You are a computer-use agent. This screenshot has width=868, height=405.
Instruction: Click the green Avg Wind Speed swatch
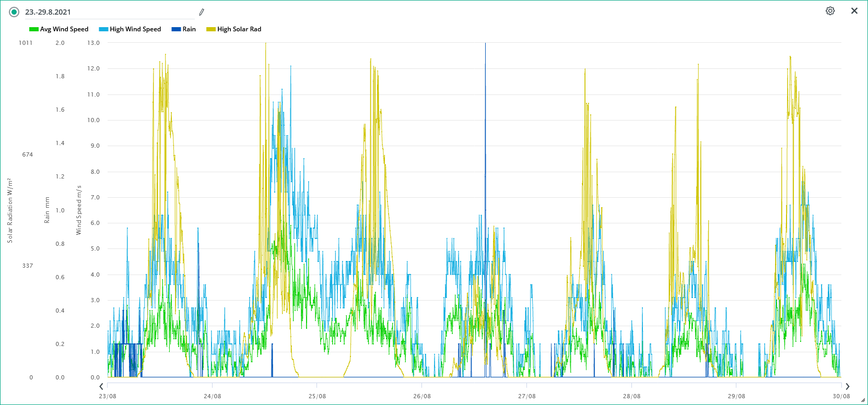34,29
